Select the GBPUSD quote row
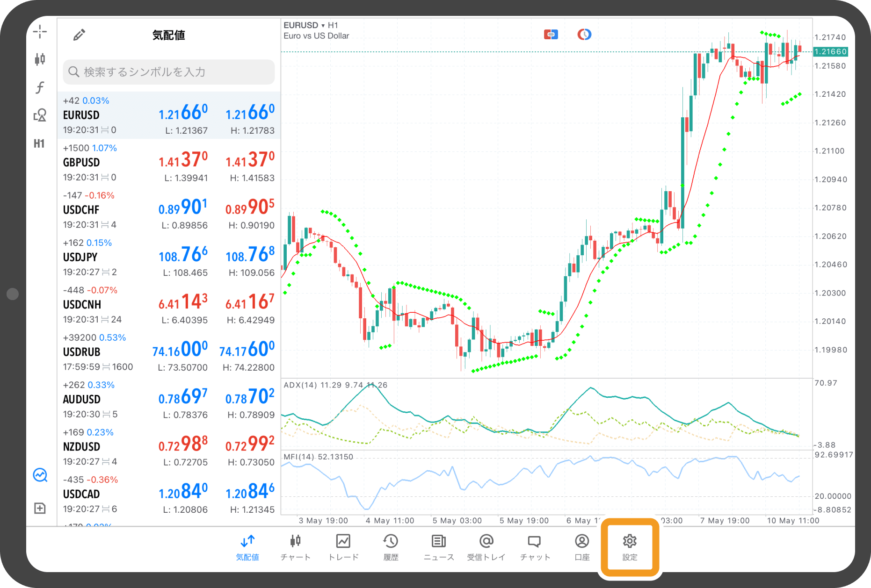The image size is (871, 588). 168,163
